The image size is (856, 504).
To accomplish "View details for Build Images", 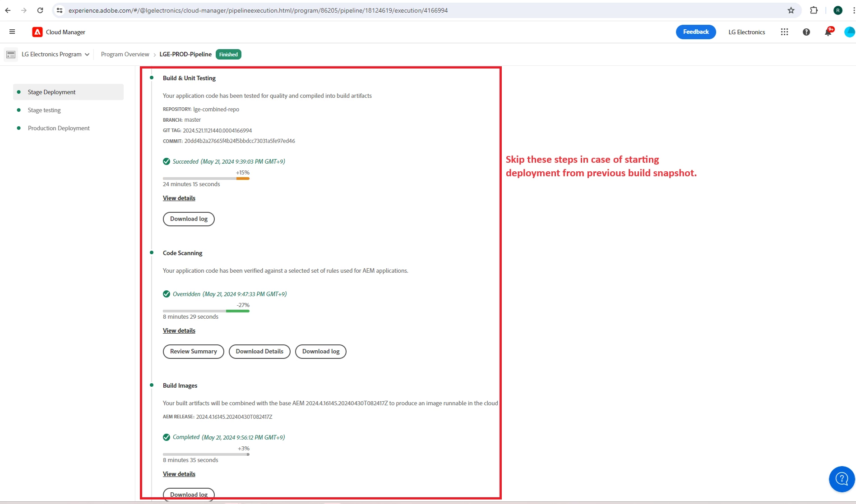I will pyautogui.click(x=179, y=474).
